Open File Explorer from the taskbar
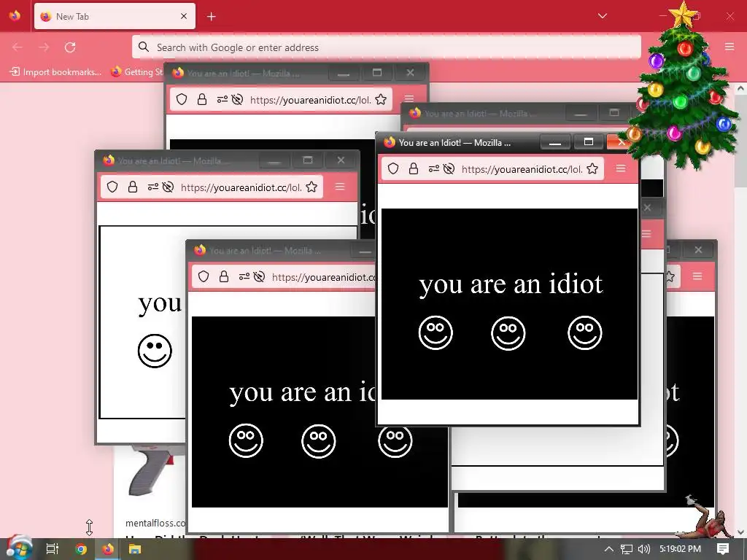This screenshot has width=747, height=560. click(135, 548)
